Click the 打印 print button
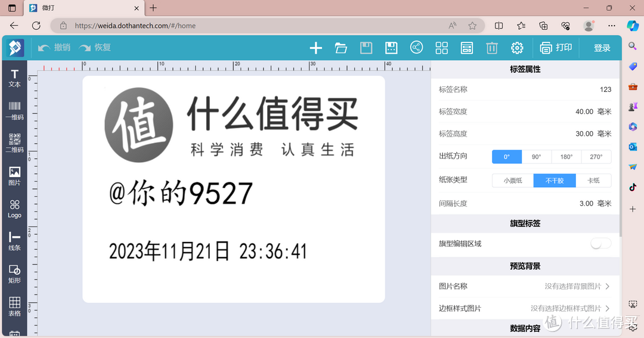 coord(556,48)
